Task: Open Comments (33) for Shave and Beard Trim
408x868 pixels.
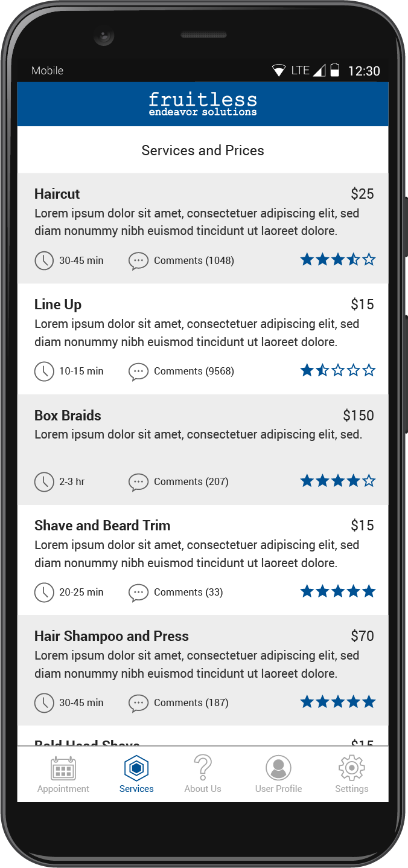Action: (x=189, y=592)
